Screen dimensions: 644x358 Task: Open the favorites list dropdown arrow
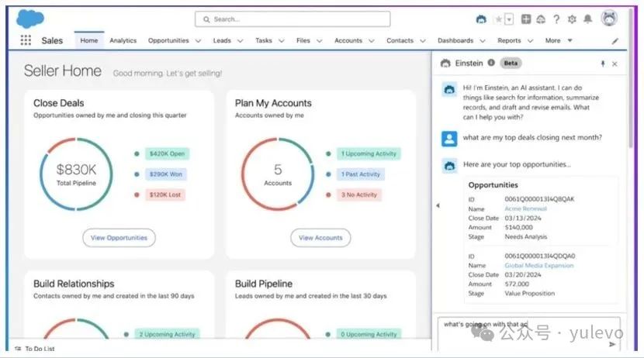509,19
